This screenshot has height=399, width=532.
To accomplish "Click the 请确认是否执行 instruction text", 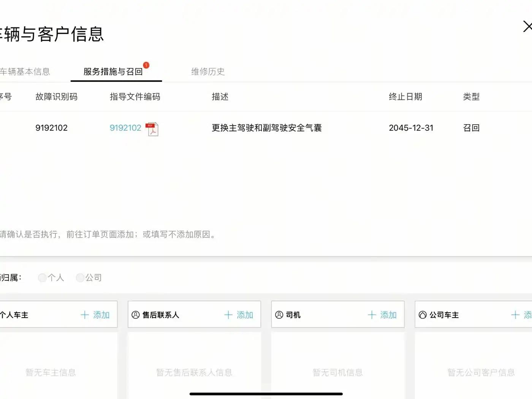I will (x=108, y=234).
